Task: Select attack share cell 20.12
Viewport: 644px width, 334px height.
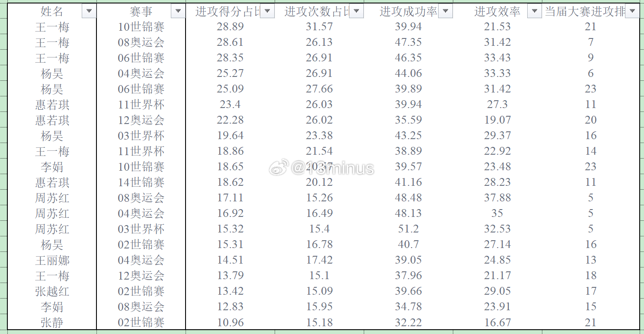Action: pyautogui.click(x=319, y=182)
